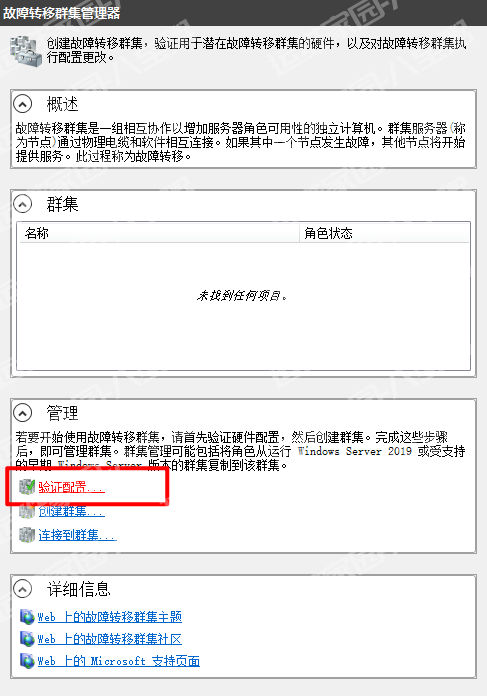Open Web 上的故障转移群集社区 link
Viewport: 487px width, 696px height.
tap(110, 639)
